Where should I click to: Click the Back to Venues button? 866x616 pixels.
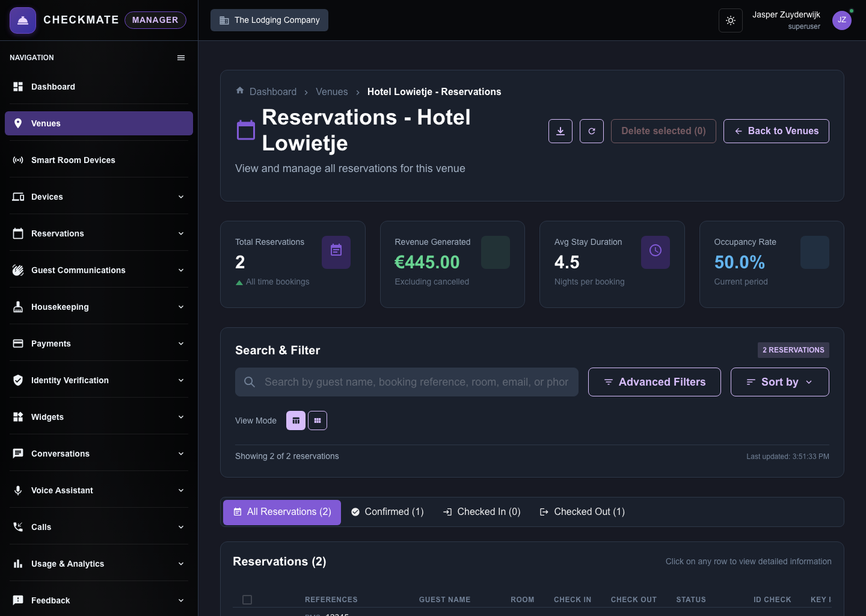[776, 131]
